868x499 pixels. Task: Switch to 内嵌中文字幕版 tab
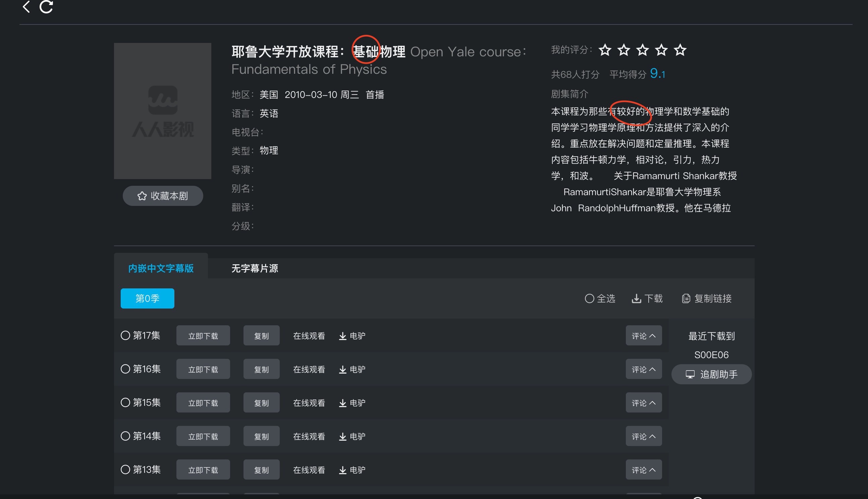[x=161, y=268]
